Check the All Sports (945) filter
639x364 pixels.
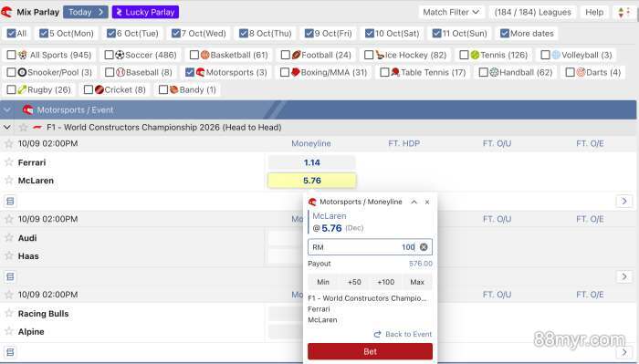click(11, 55)
